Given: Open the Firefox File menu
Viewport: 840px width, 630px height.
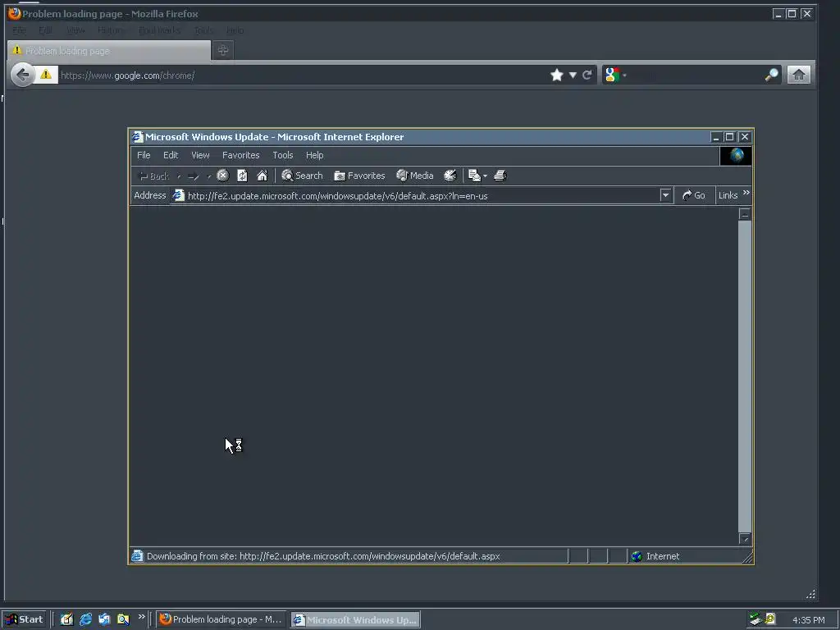Looking at the screenshot, I should (20, 30).
